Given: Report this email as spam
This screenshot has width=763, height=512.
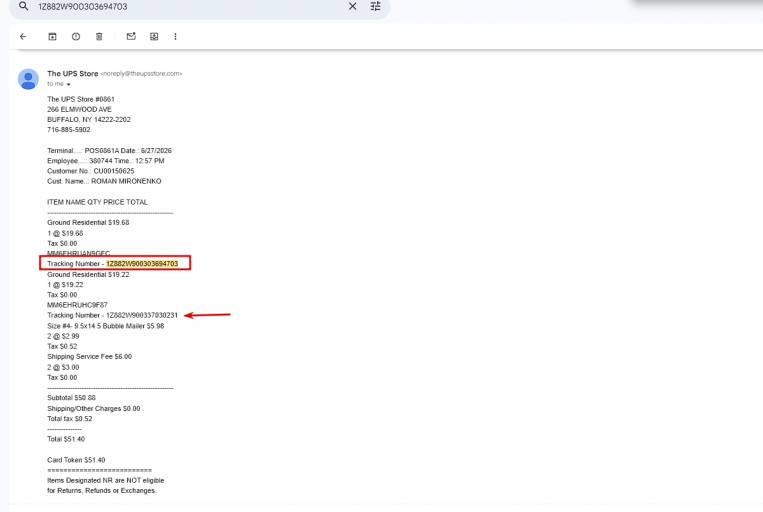Looking at the screenshot, I should coord(76,37).
